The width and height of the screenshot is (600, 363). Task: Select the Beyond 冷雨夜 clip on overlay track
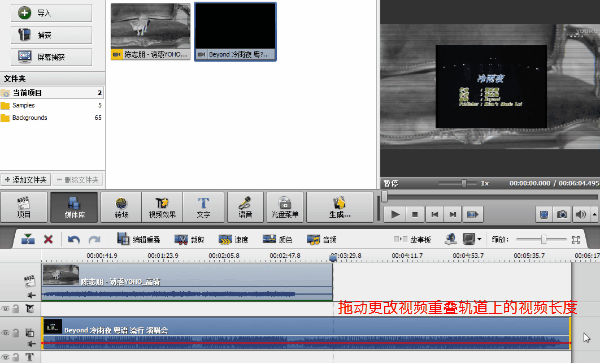click(x=306, y=333)
